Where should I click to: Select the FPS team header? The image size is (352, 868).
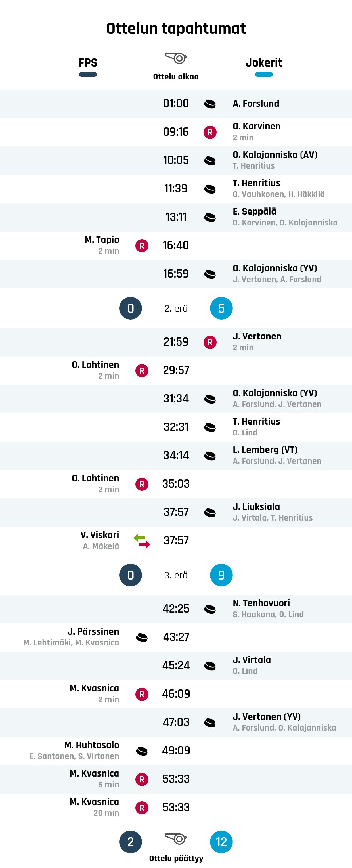tap(88, 63)
